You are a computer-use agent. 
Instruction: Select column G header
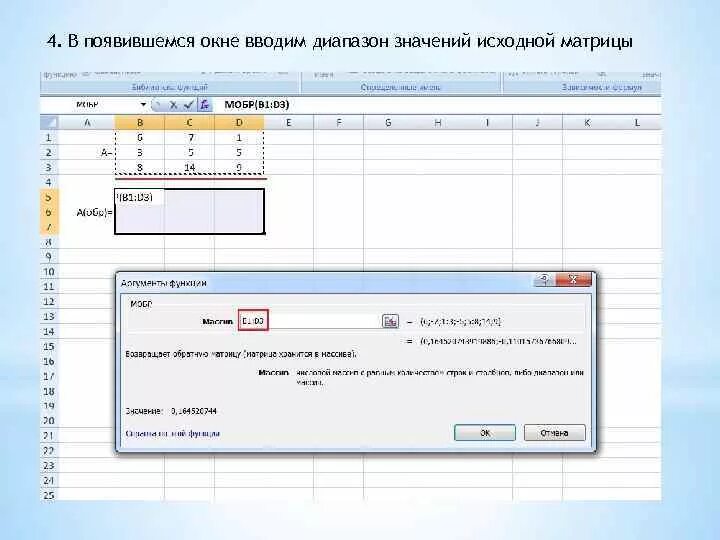(388, 123)
